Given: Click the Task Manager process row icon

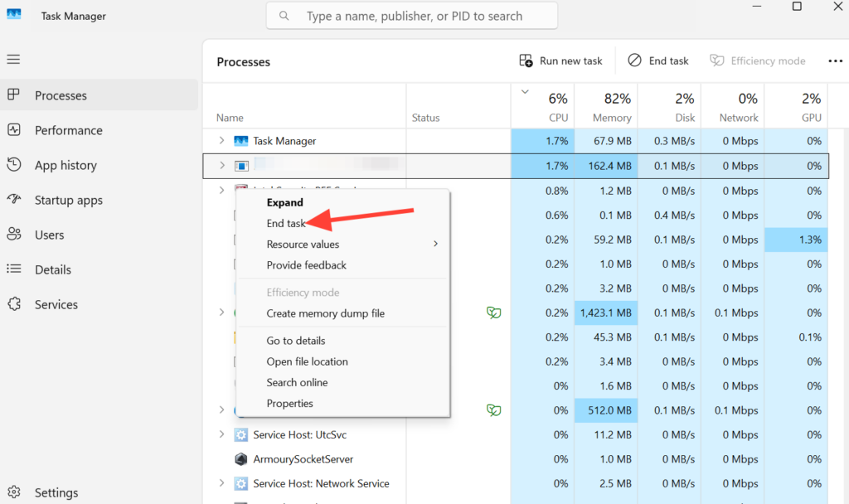Looking at the screenshot, I should tap(241, 141).
